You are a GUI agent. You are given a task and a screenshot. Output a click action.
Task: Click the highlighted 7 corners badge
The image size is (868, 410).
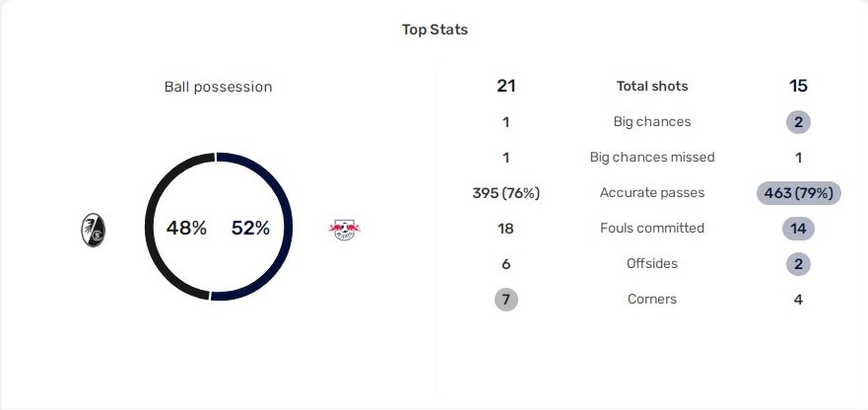point(506,300)
